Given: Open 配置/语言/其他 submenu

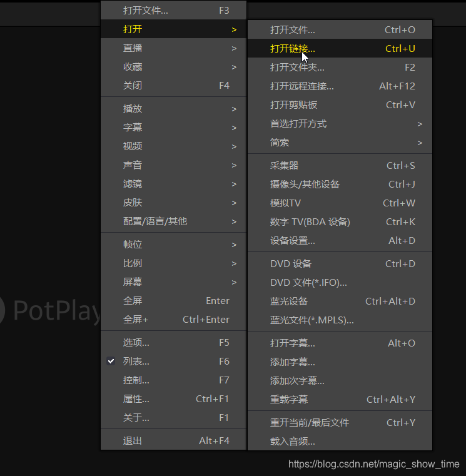Looking at the screenshot, I should (x=173, y=221).
